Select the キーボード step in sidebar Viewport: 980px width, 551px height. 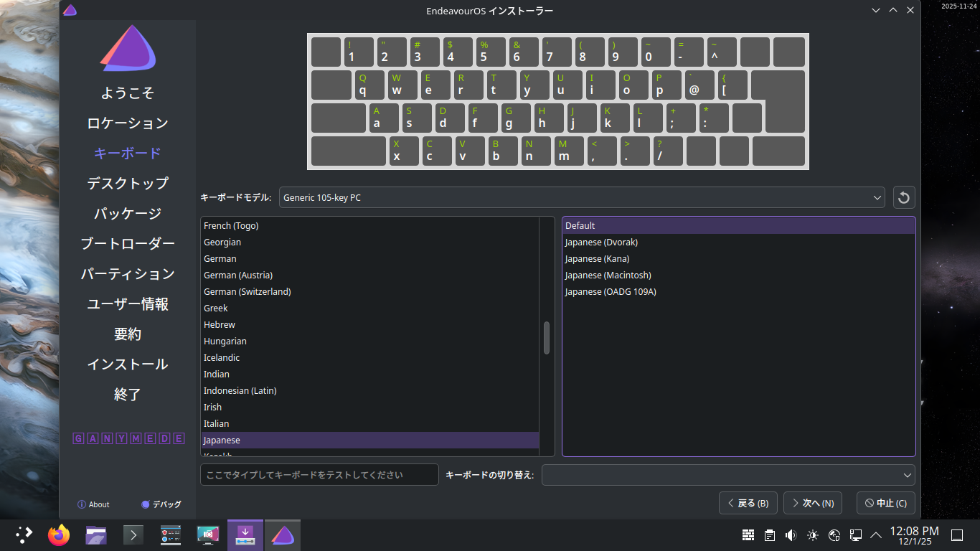tap(128, 154)
